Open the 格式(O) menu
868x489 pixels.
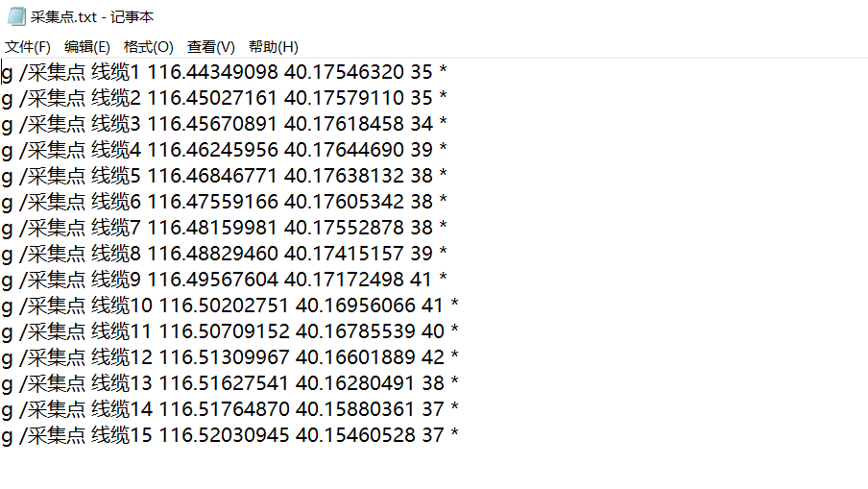pos(149,46)
